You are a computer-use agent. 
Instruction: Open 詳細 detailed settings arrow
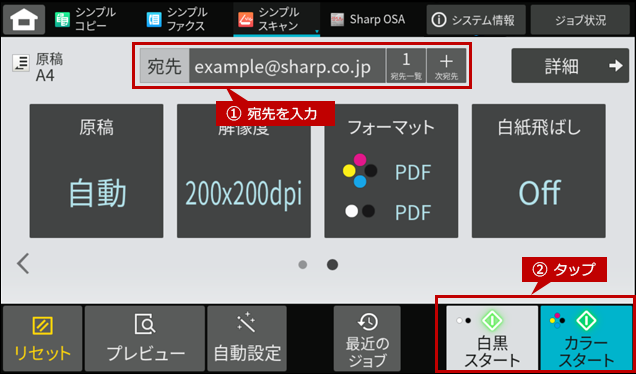[x=570, y=66]
